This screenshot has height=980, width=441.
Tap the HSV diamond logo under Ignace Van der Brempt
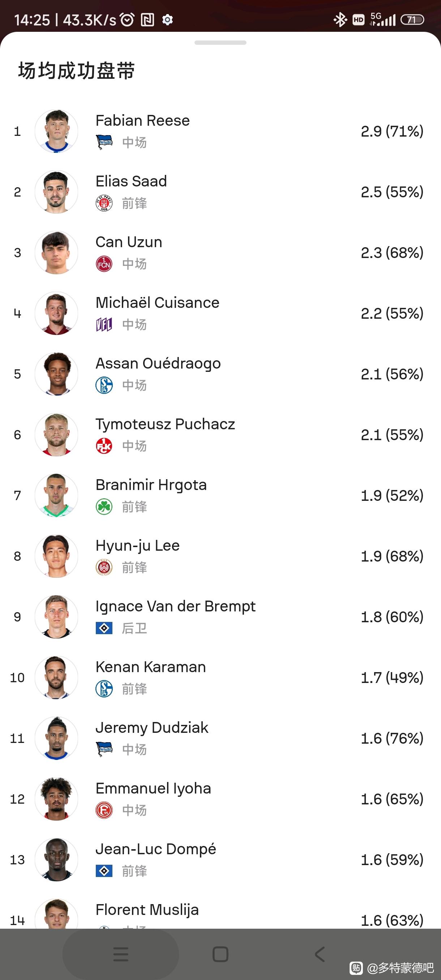[x=104, y=628]
